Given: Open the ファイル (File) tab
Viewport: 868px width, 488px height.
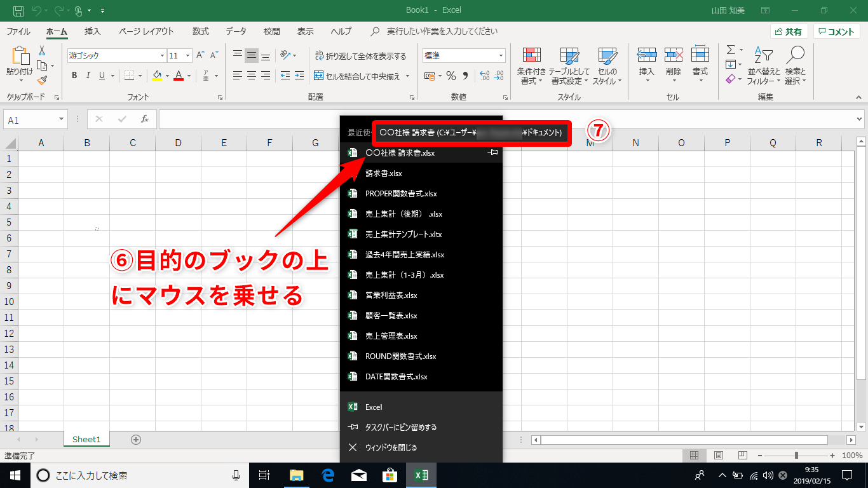Looking at the screenshot, I should [18, 31].
